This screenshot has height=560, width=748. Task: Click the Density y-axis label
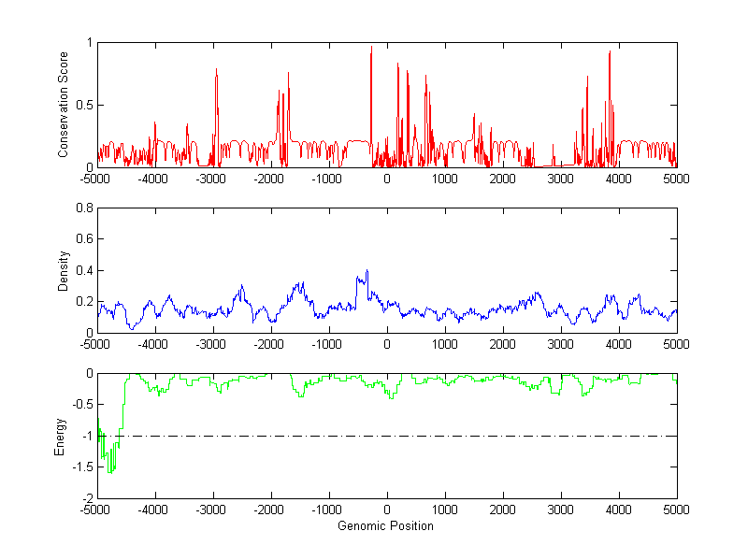pyautogui.click(x=64, y=269)
